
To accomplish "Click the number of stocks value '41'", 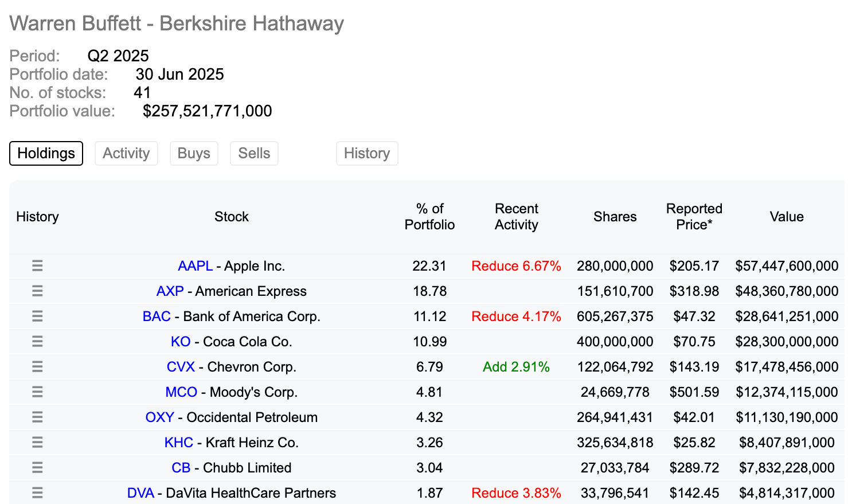I will click(142, 93).
